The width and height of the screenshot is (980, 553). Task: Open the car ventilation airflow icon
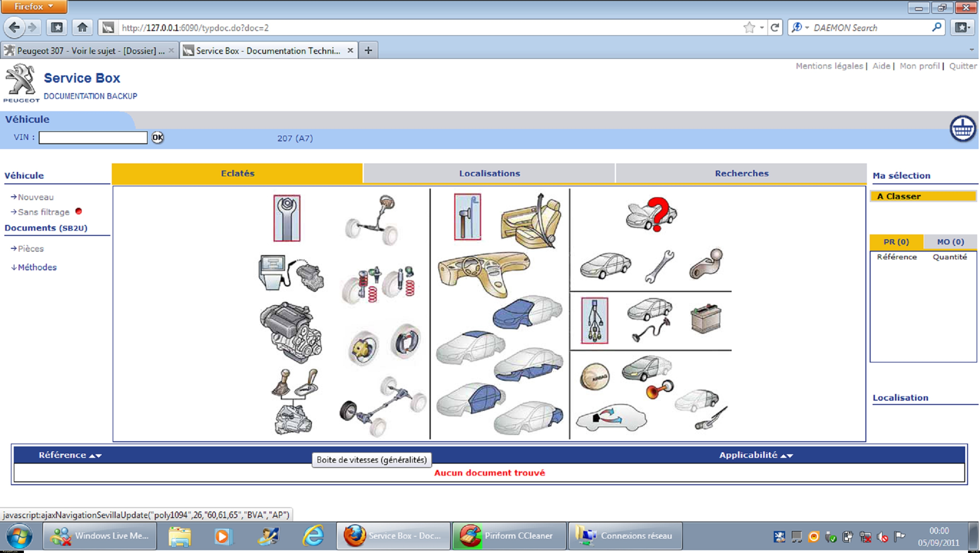[611, 418]
